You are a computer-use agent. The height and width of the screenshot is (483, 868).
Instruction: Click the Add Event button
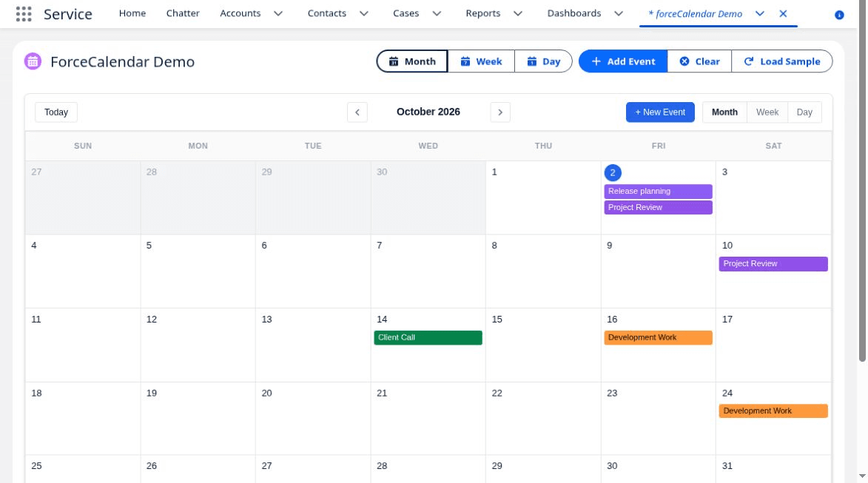pyautogui.click(x=623, y=61)
